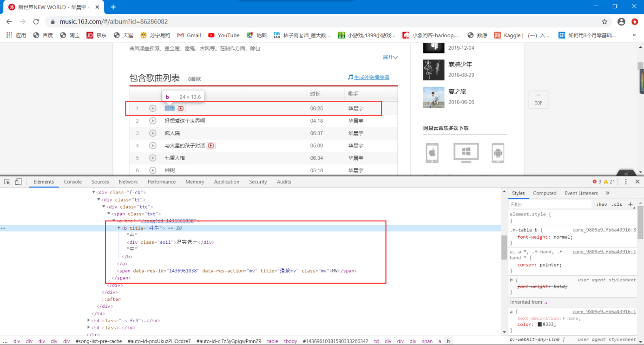Open the MV icon next to 斗牛
Image resolution: width=644 pixels, height=345 pixels.
pos(181,109)
